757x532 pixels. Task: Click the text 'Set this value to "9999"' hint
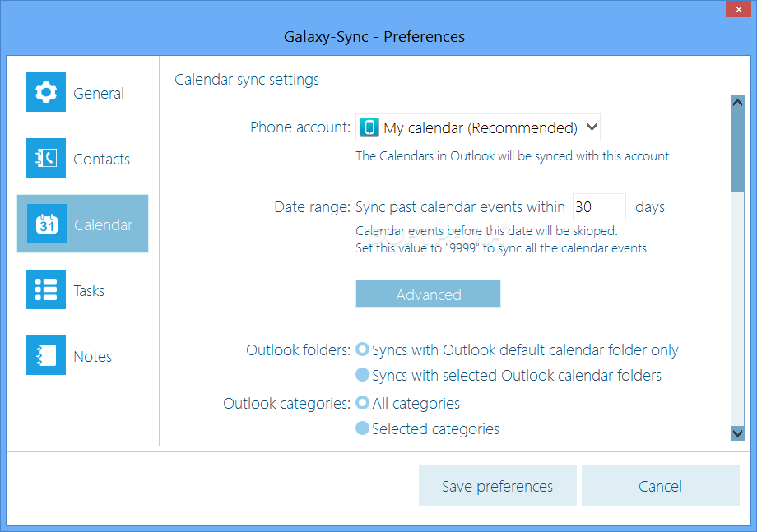click(x=503, y=248)
